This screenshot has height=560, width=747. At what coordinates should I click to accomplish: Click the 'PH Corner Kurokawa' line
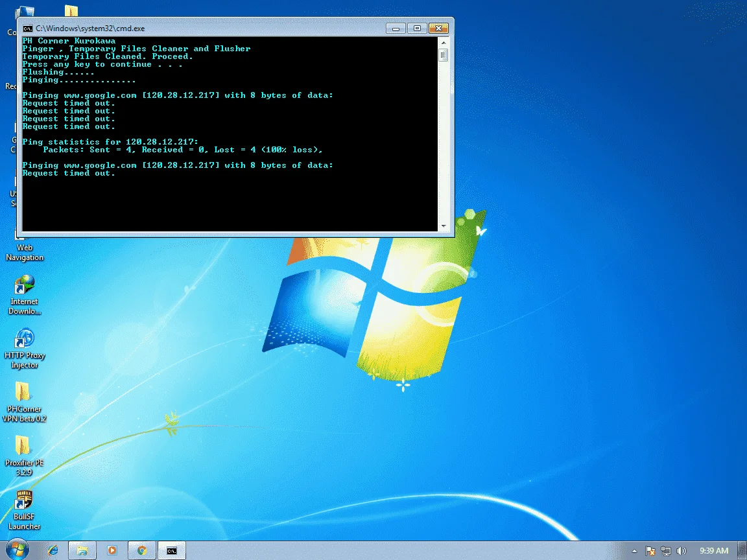tap(69, 41)
